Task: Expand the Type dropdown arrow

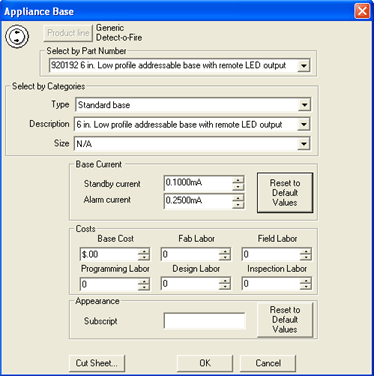Action: click(x=304, y=105)
